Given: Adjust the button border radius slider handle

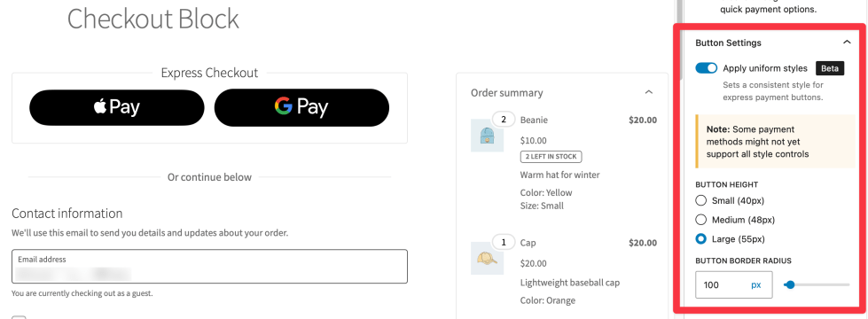Looking at the screenshot, I should point(791,284).
